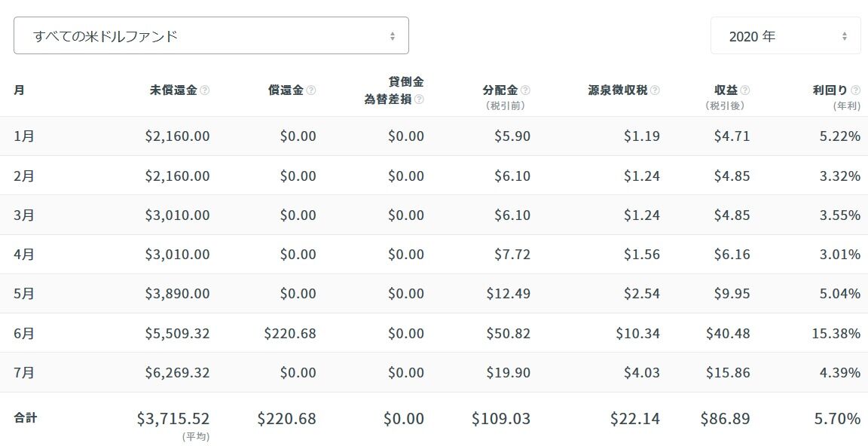868x446 pixels.
Task: Click the help icon beside 為替差損
Action: (x=419, y=99)
